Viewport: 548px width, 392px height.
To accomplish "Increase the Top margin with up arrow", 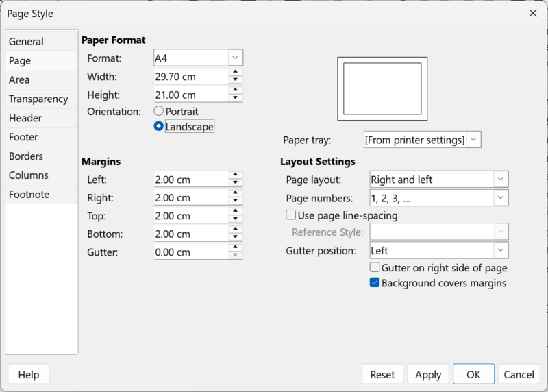I will coord(235,210).
